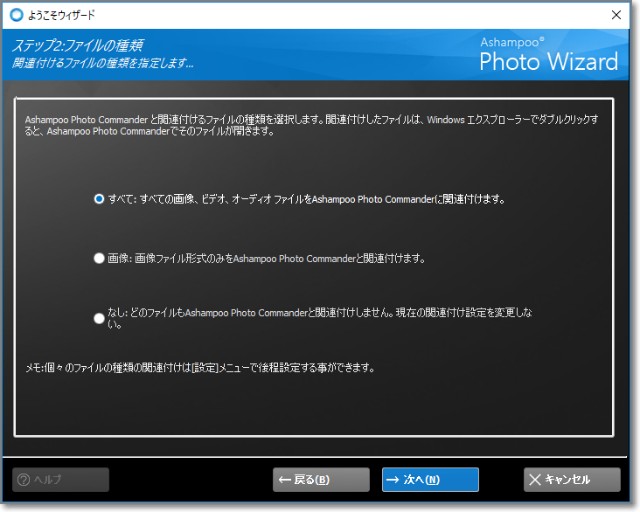Select the すべて radio button

pos(99,199)
